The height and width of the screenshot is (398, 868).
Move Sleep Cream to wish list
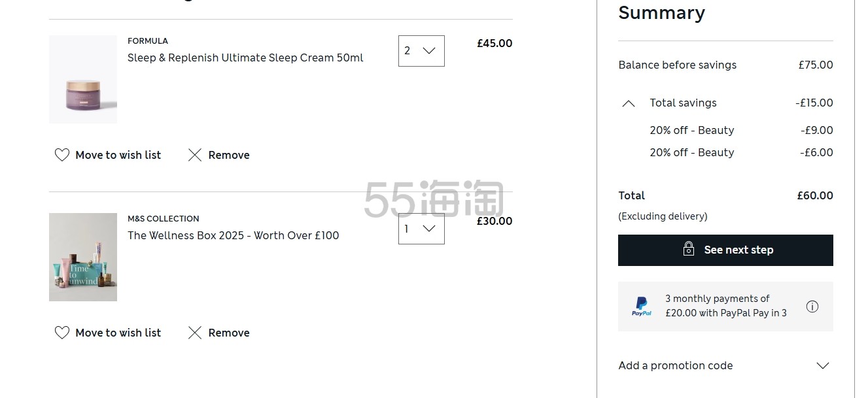tap(108, 155)
